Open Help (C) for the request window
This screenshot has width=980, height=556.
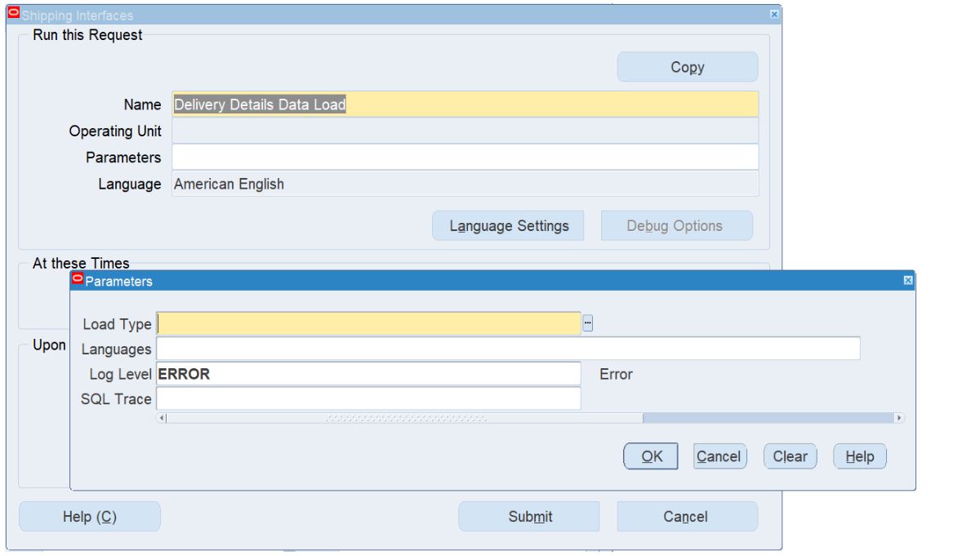pos(88,516)
